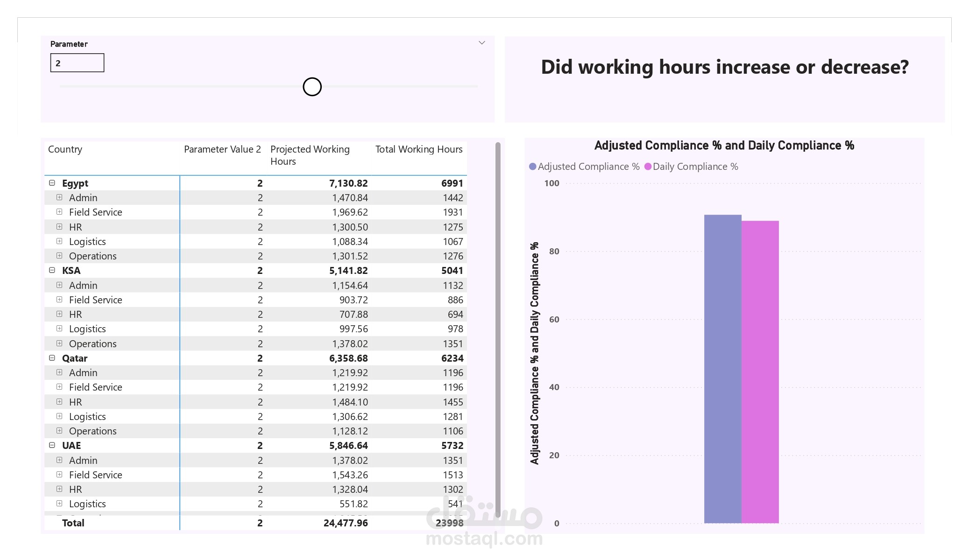The width and height of the screenshot is (969, 560).
Task: Select KSA total hours 5041
Action: [452, 271]
